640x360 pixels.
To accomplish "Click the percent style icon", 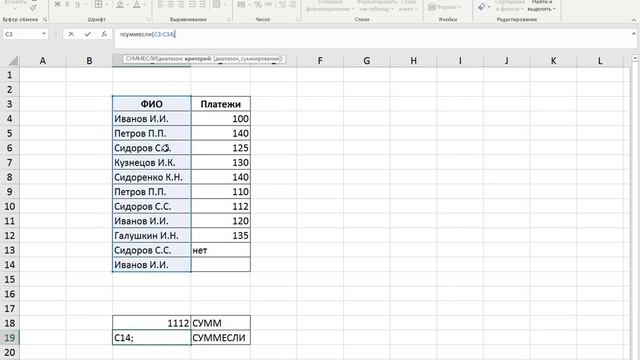I will point(258,4).
